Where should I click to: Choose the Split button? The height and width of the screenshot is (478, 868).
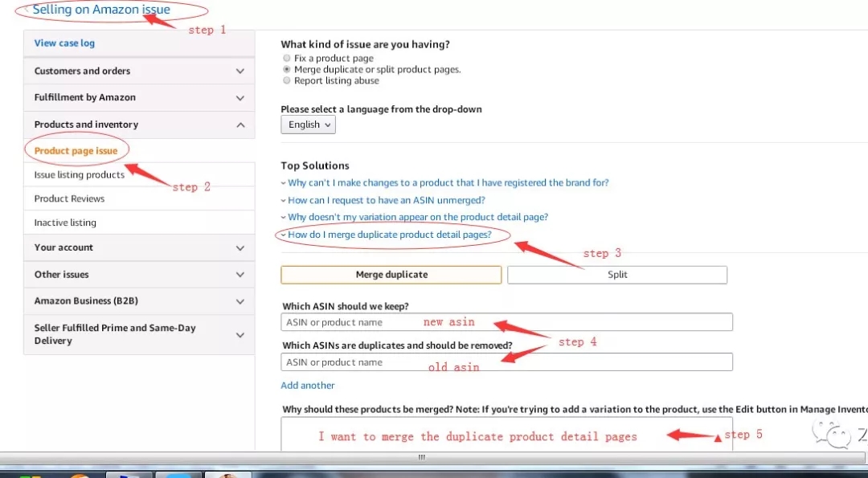(x=617, y=275)
